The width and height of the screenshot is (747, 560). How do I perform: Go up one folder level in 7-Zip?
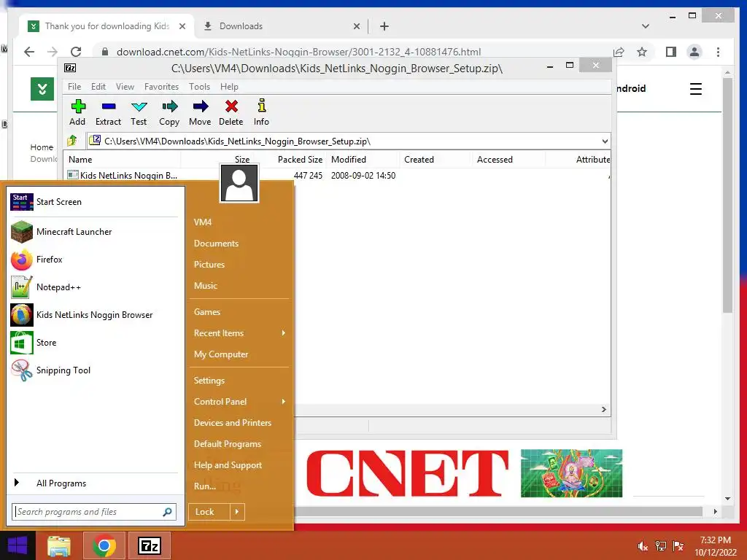[x=72, y=141]
